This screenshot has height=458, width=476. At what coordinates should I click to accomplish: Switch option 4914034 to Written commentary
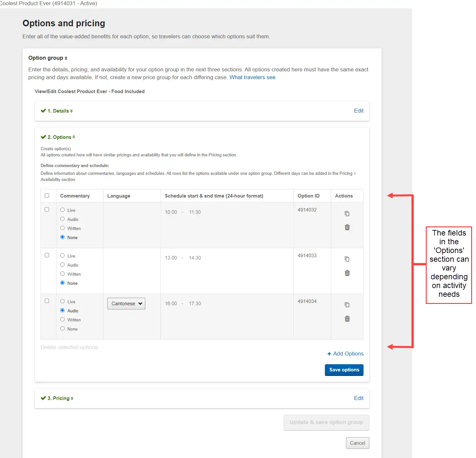point(62,319)
